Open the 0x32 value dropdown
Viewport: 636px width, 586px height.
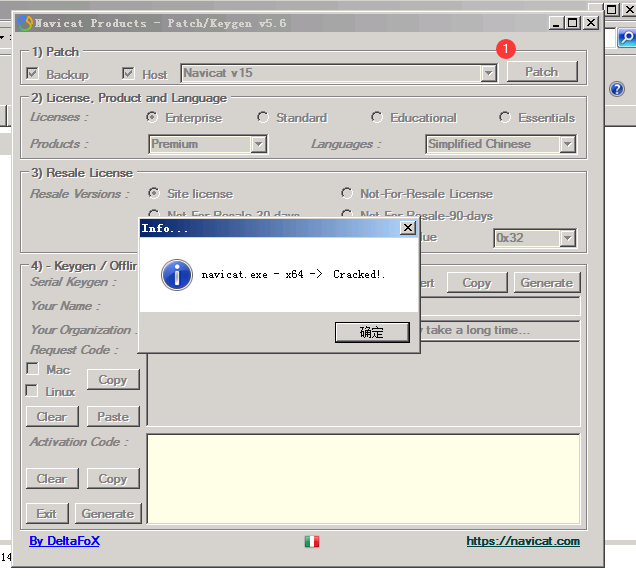(567, 238)
